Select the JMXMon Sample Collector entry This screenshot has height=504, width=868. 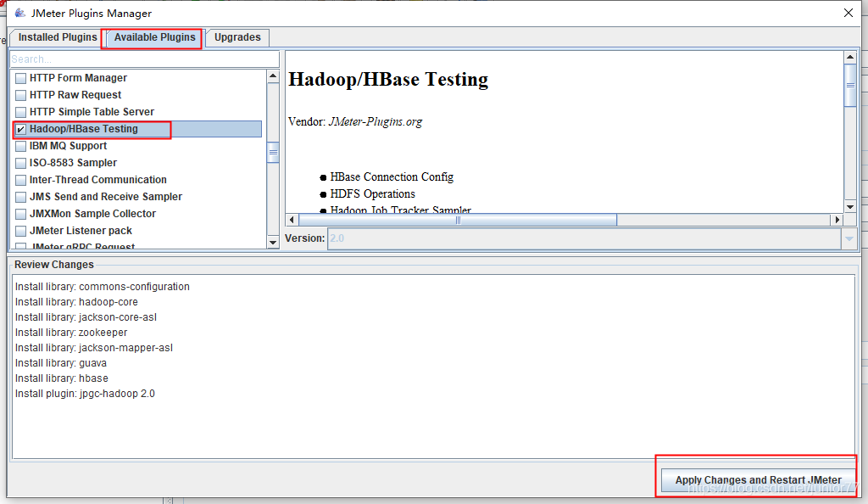tap(92, 214)
